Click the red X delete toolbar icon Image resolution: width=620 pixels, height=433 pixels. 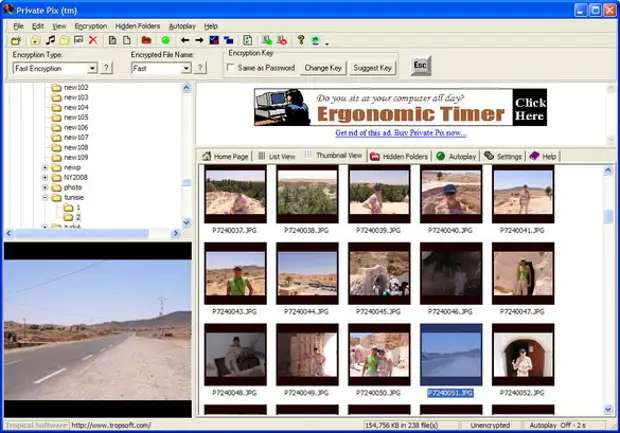93,41
